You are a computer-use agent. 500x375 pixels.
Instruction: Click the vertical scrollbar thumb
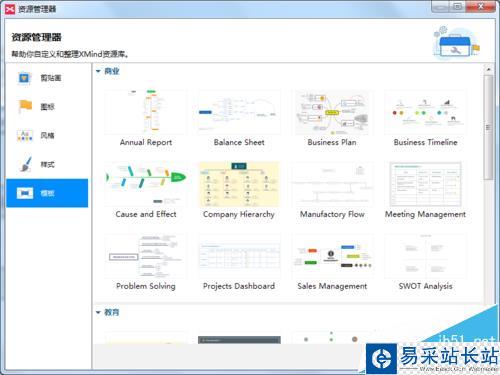click(x=489, y=127)
